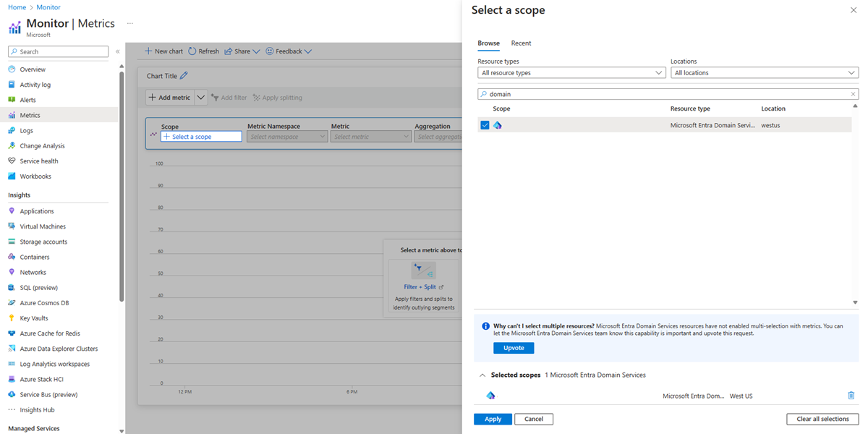Expand the Feedback menu
This screenshot has height=434, width=868.
(289, 51)
